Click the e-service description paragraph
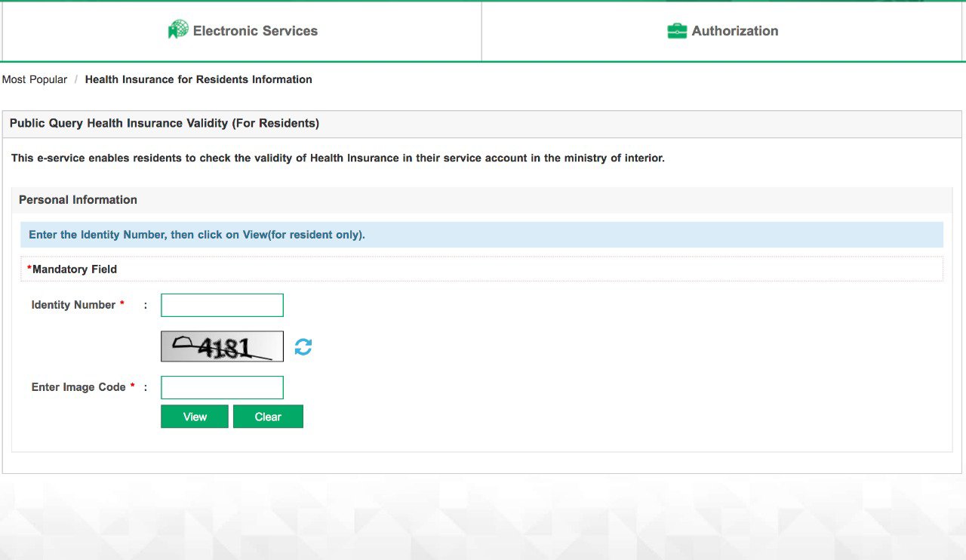 coord(337,158)
